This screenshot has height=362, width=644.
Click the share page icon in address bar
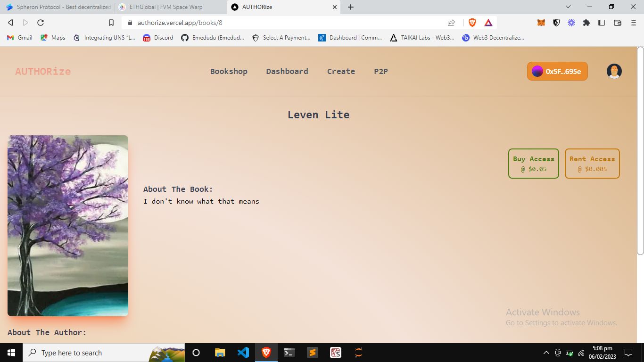(451, 23)
